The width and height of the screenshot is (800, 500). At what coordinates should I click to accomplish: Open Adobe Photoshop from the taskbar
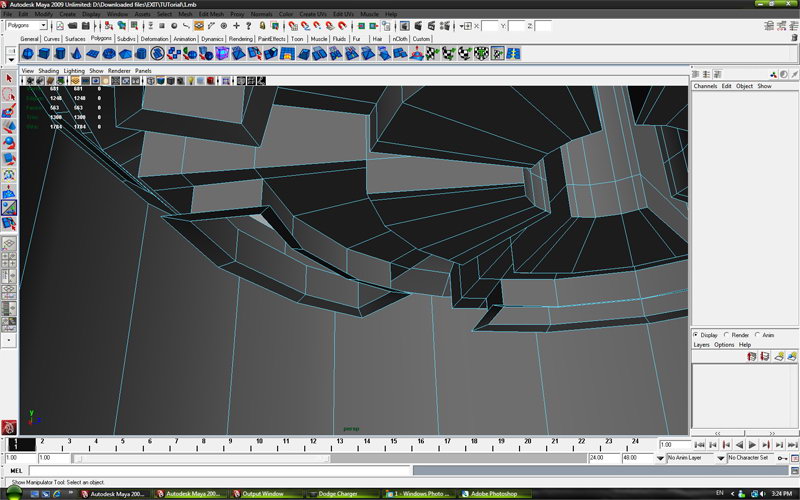[490, 494]
